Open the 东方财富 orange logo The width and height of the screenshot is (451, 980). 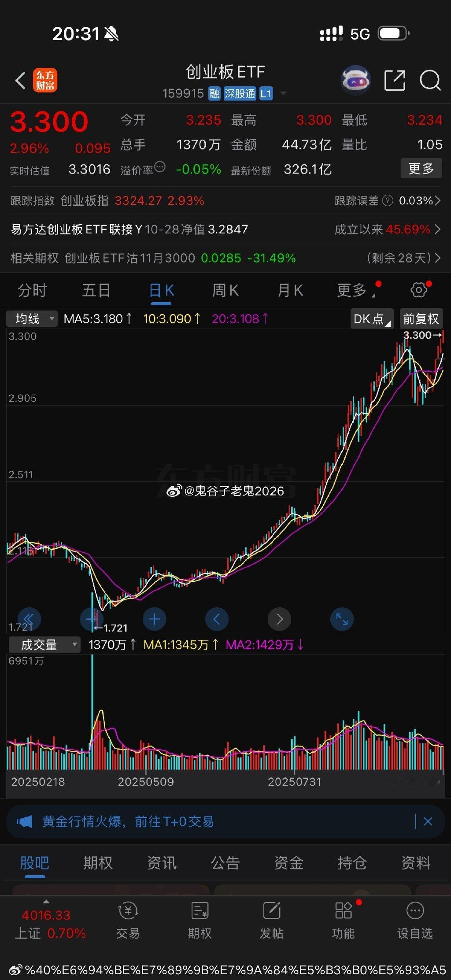(x=45, y=81)
